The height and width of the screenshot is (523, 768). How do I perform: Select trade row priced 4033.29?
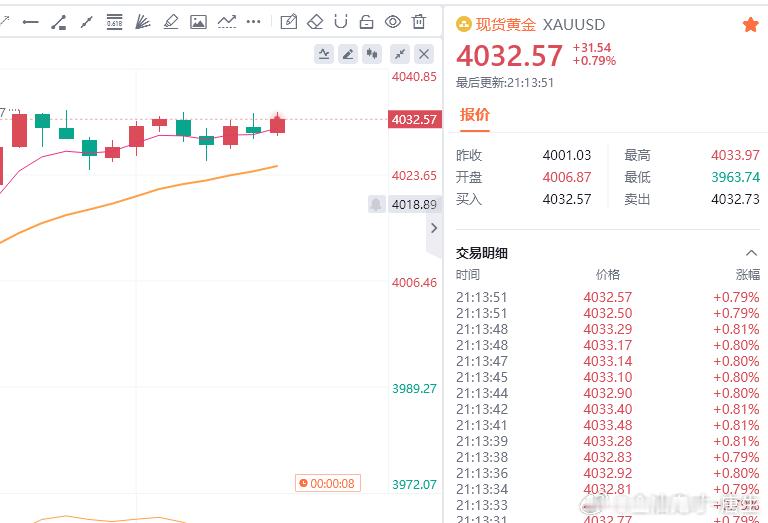[x=608, y=329]
